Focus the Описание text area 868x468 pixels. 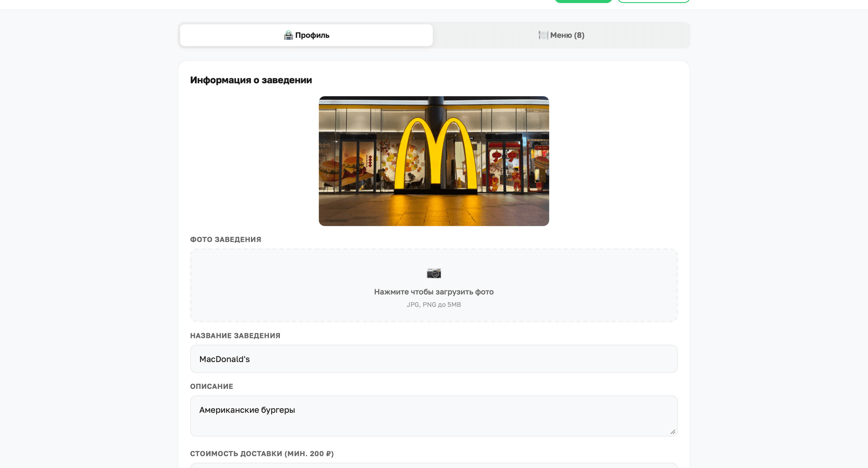[x=434, y=416]
